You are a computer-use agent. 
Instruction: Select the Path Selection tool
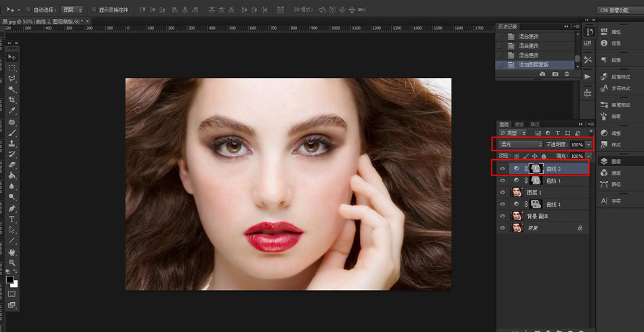click(12, 230)
